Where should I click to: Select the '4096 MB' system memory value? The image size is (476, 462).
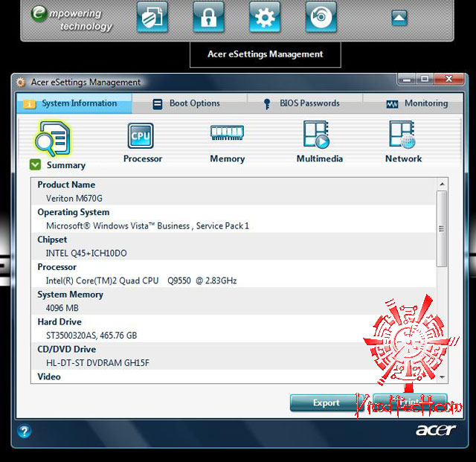point(62,308)
